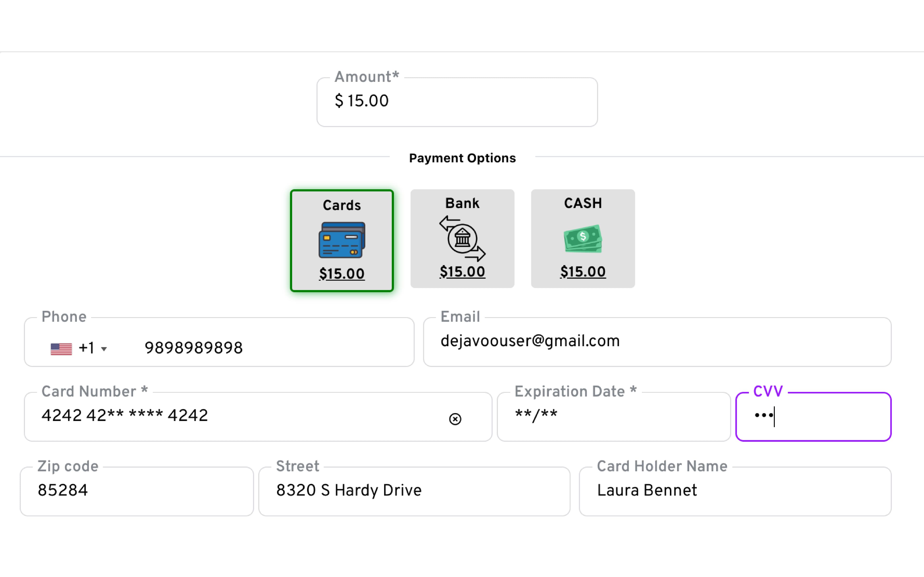The height and width of the screenshot is (577, 924).
Task: Click the $15.00 link under Cards
Action: click(x=342, y=274)
